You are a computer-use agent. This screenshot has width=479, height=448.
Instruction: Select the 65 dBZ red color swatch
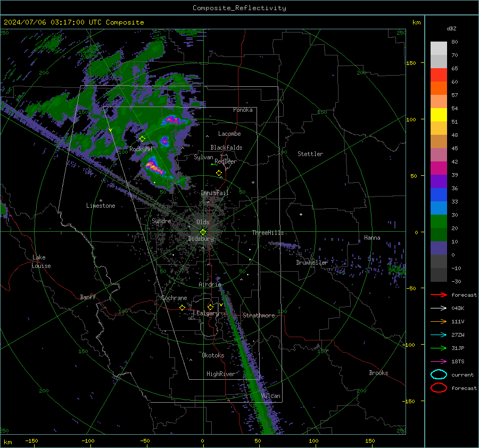point(439,75)
